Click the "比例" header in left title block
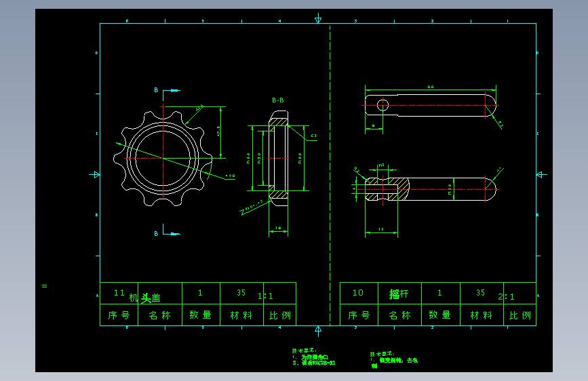588x381 pixels. pos(279,315)
